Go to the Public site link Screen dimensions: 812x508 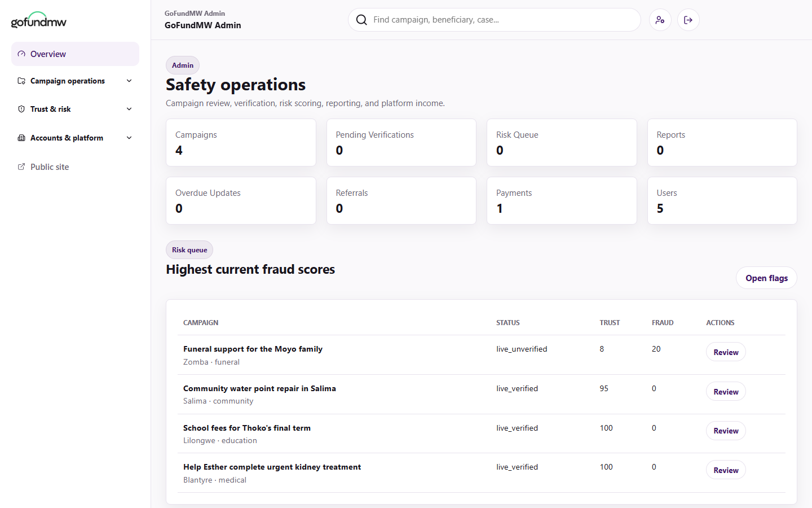(x=75, y=167)
